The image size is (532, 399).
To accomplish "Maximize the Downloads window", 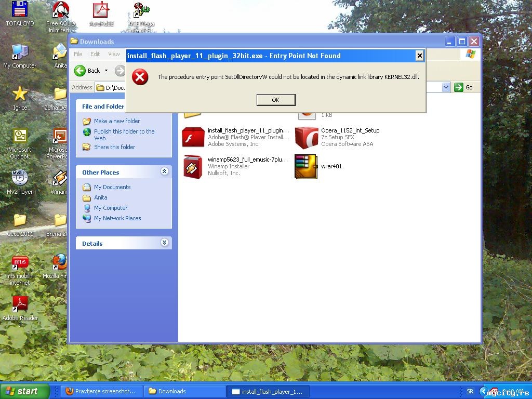I will click(x=462, y=42).
